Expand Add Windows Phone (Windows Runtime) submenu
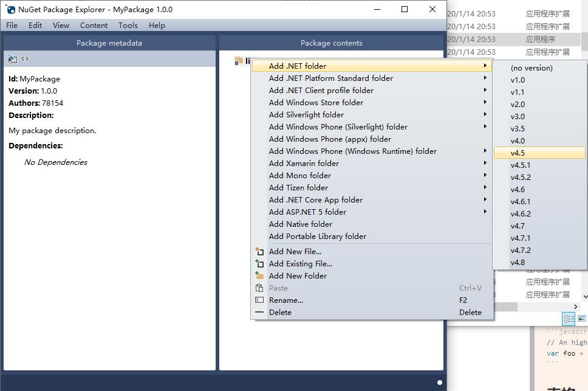 372,151
